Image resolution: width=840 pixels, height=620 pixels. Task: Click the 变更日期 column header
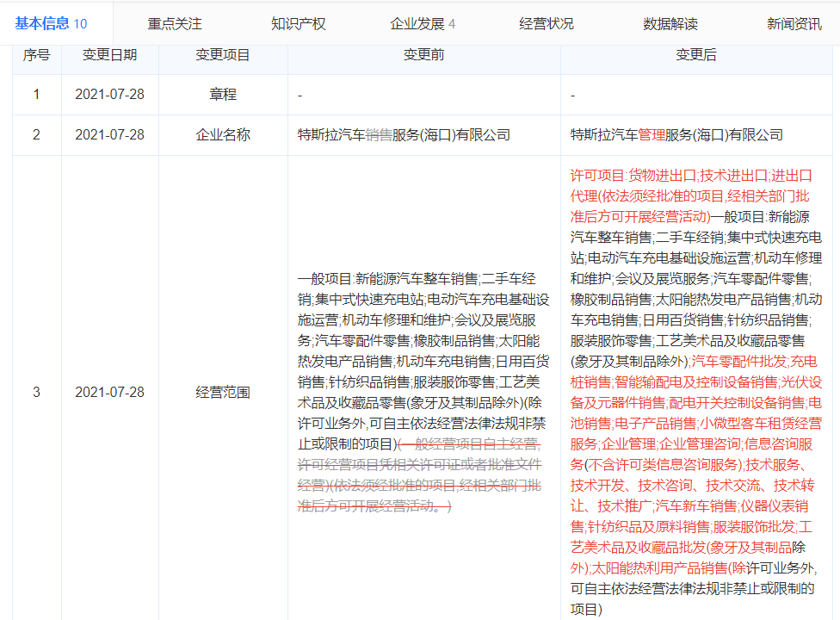[110, 54]
